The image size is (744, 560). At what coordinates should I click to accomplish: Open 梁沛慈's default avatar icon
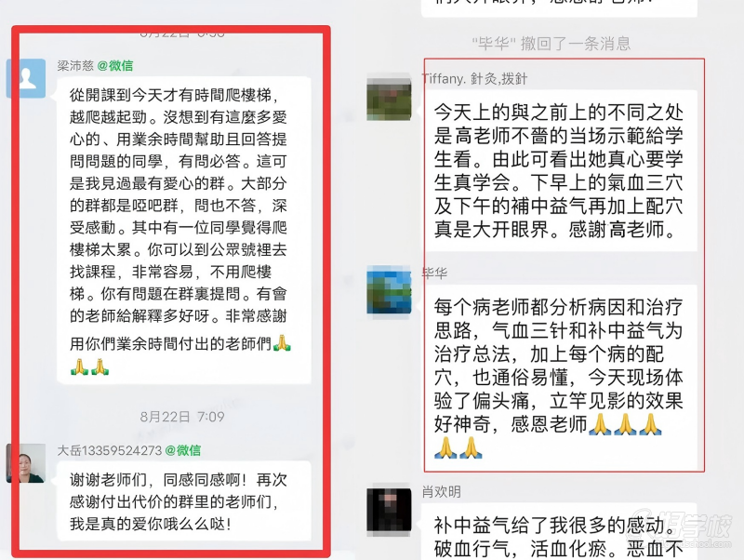click(x=26, y=78)
